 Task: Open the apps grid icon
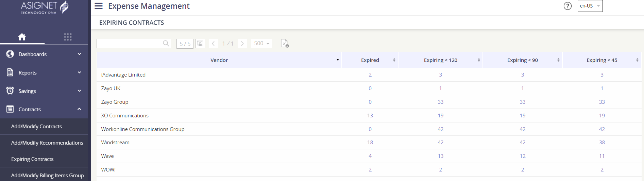[68, 37]
